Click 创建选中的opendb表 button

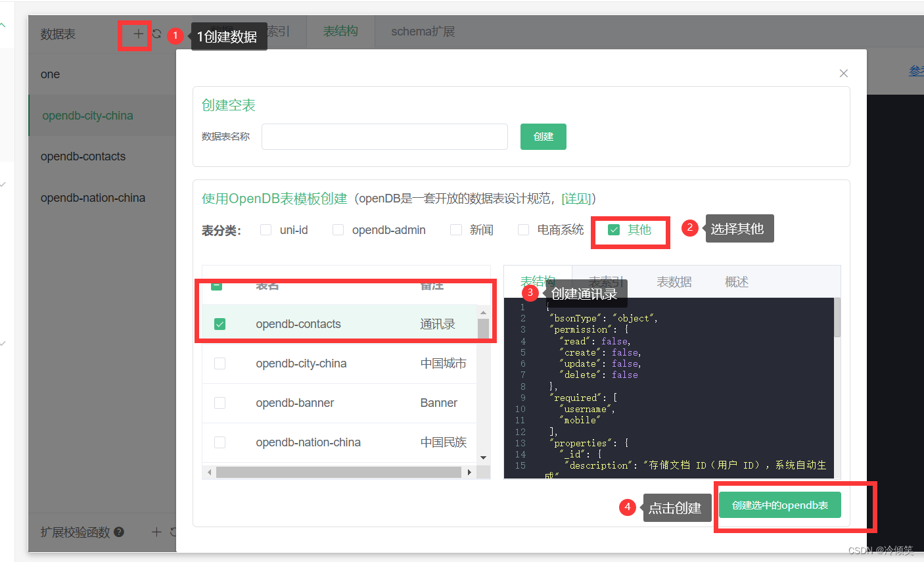[780, 505]
